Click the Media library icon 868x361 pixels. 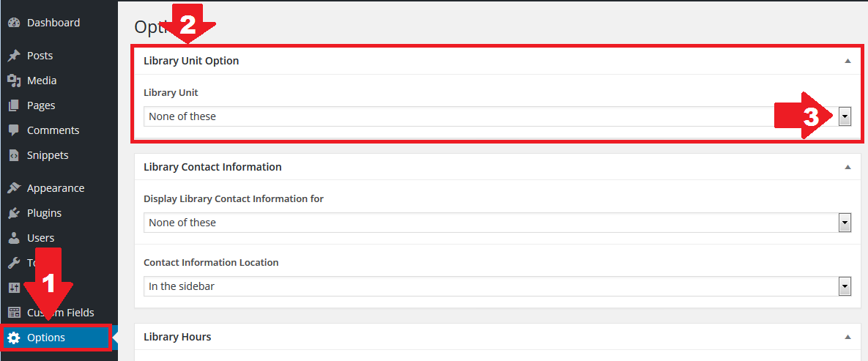point(13,81)
